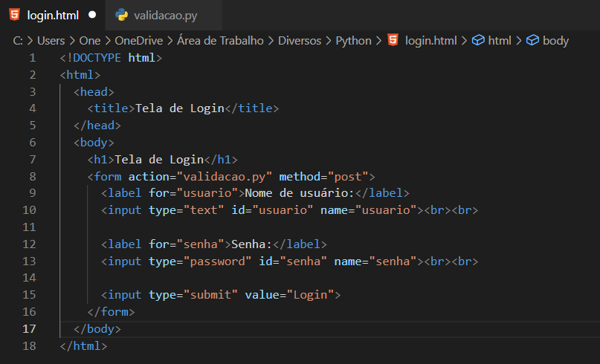600x364 pixels.
Task: Click the chevron between Diversos and Python
Action: pos(329,40)
